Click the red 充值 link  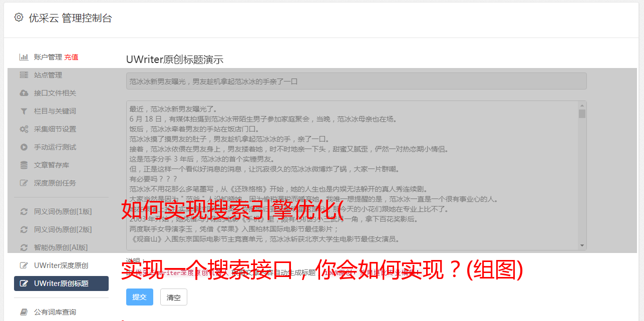tap(71, 57)
